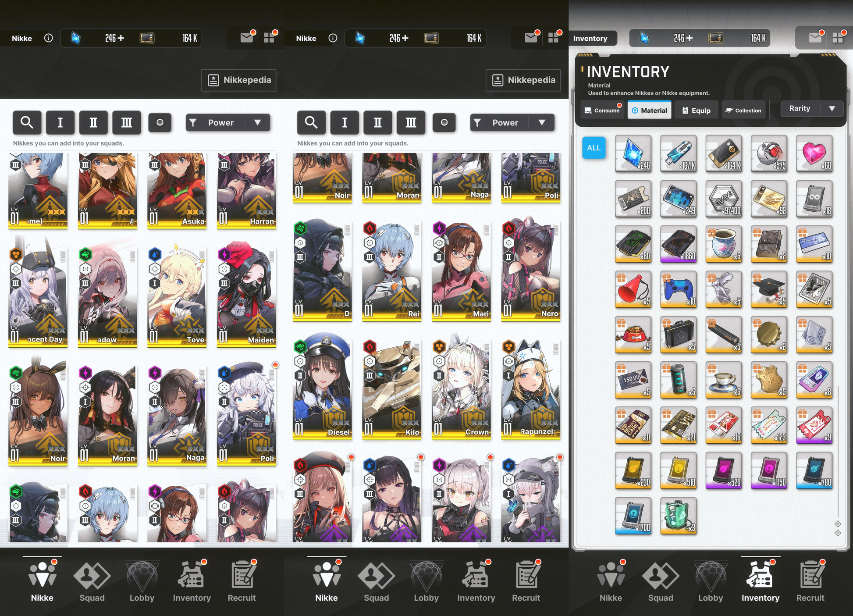
Task: Toggle the tier III filter in middle Nikke panel
Action: click(x=411, y=122)
